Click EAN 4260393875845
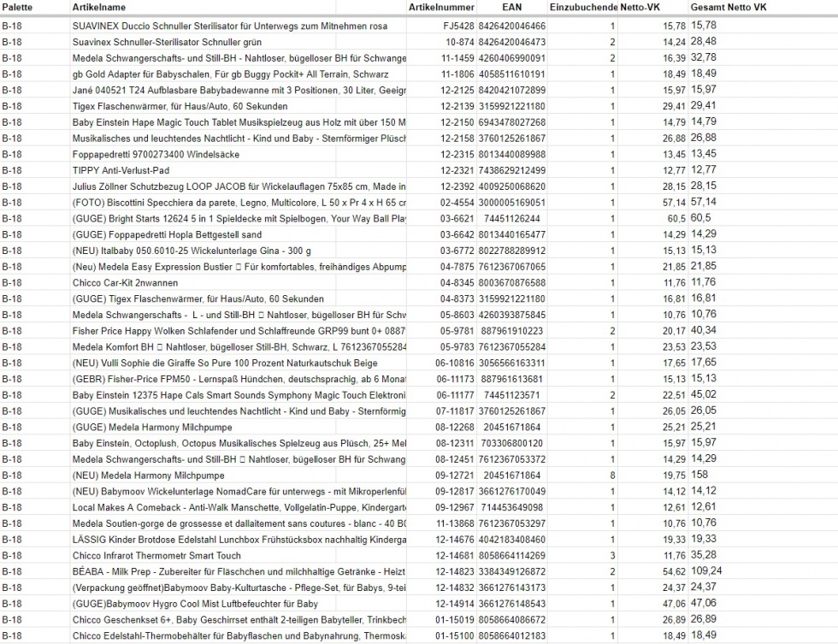This screenshot has width=838, height=644. point(512,314)
